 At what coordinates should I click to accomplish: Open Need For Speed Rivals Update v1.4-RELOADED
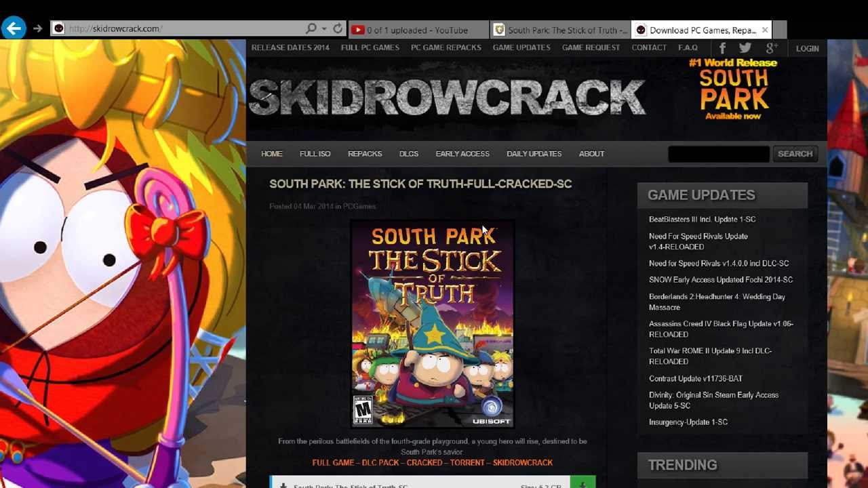(698, 241)
